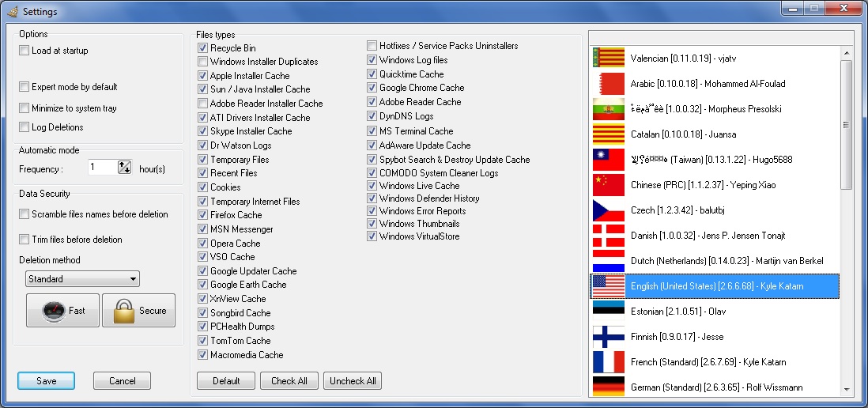Click the Taiwan flag icon
Viewport: 868px width, 408px height.
609,160
